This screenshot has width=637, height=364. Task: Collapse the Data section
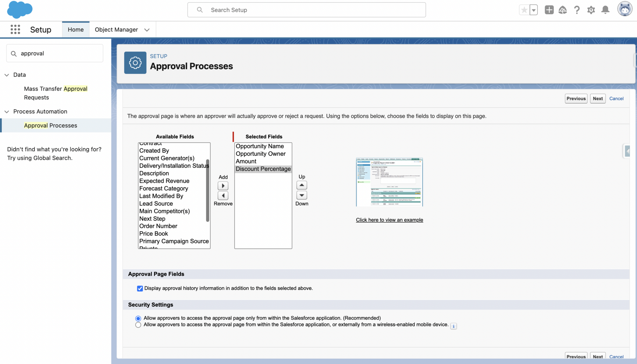[7, 75]
